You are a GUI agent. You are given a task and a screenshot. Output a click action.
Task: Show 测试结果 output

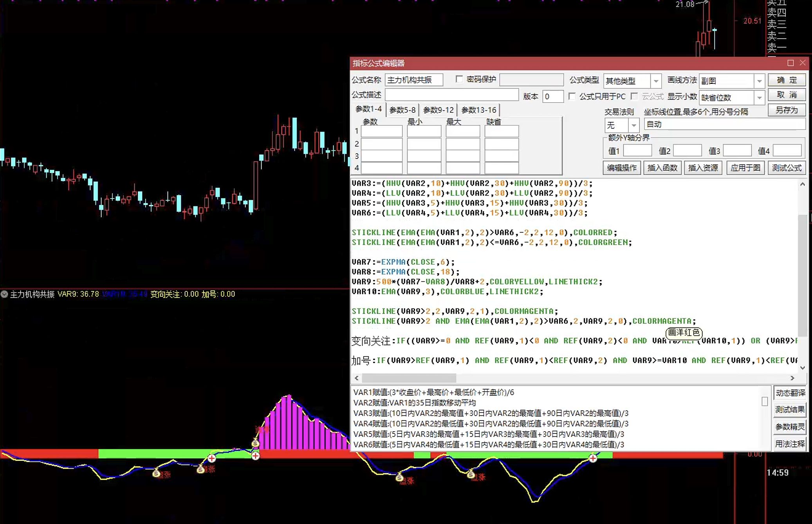790,410
